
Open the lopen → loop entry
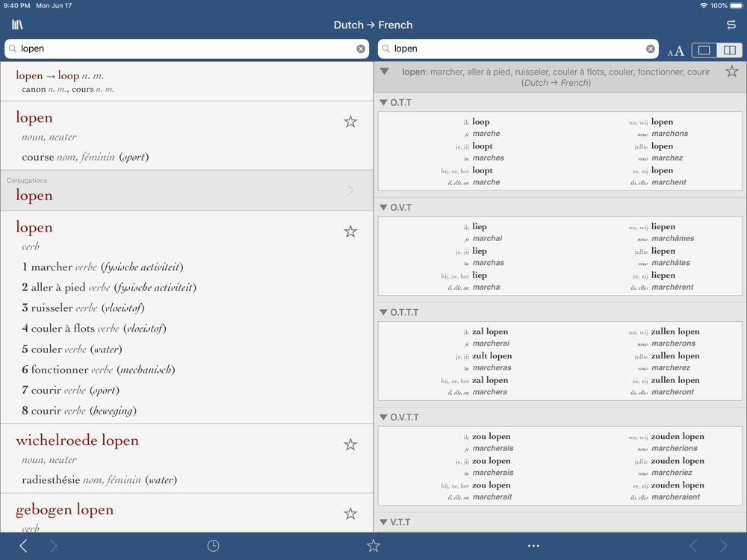(187, 81)
